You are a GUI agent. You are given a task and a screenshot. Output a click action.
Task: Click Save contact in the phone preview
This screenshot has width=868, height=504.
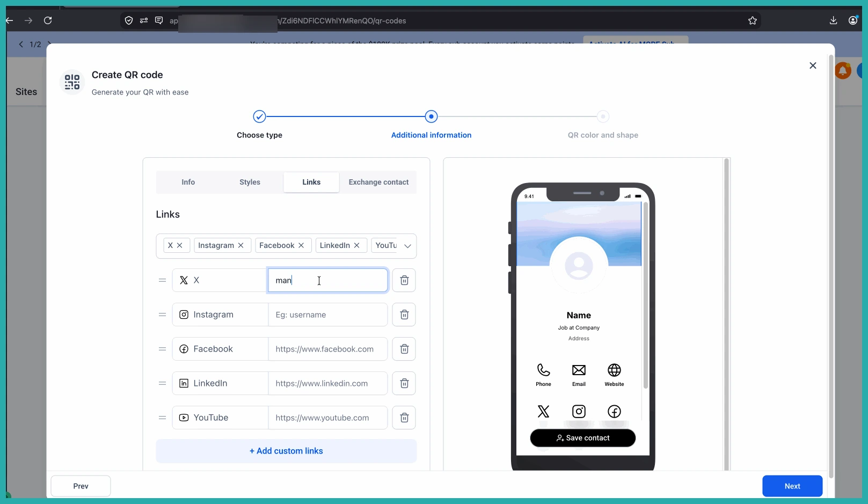pyautogui.click(x=583, y=438)
